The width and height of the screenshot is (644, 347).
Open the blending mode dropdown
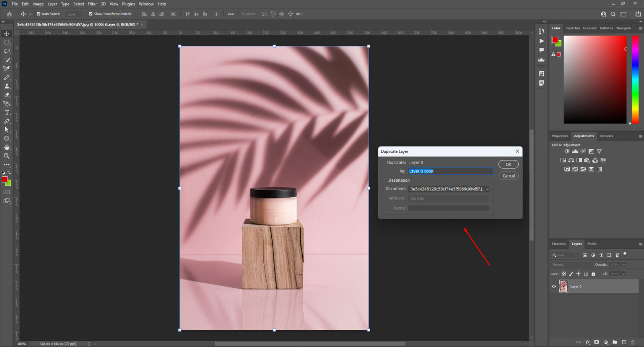[x=571, y=264]
